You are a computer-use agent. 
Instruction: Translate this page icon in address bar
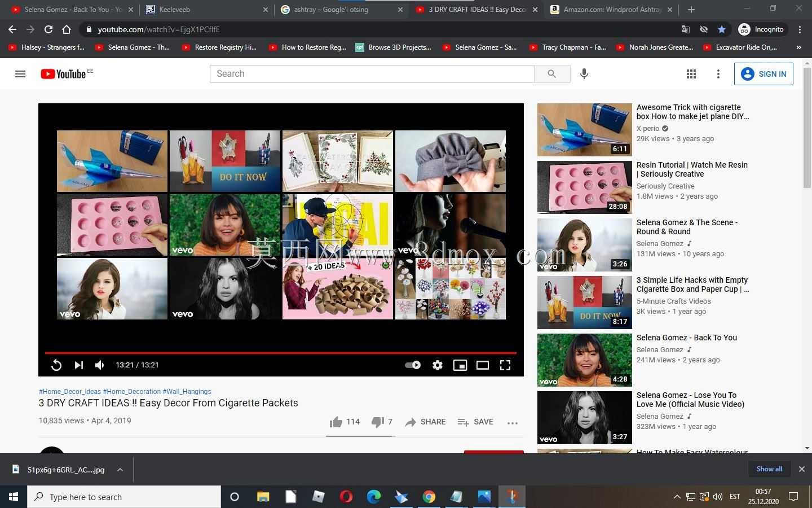coord(686,29)
